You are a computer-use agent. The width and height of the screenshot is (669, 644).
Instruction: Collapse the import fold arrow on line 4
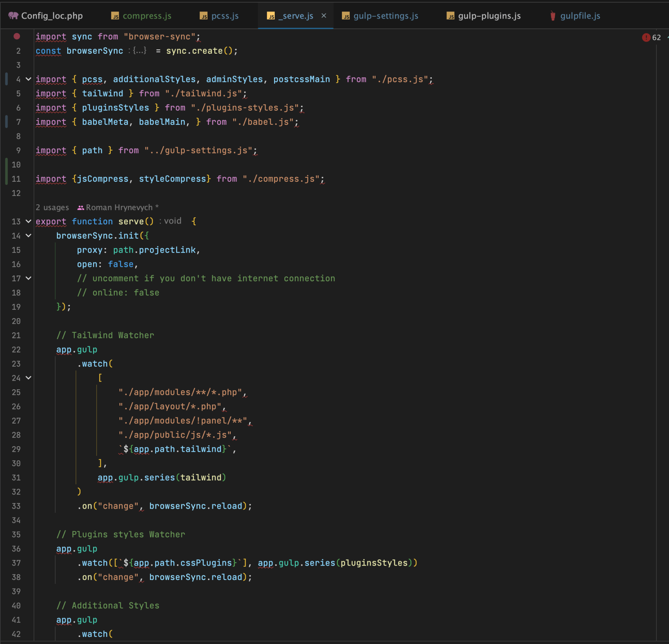[x=29, y=79]
